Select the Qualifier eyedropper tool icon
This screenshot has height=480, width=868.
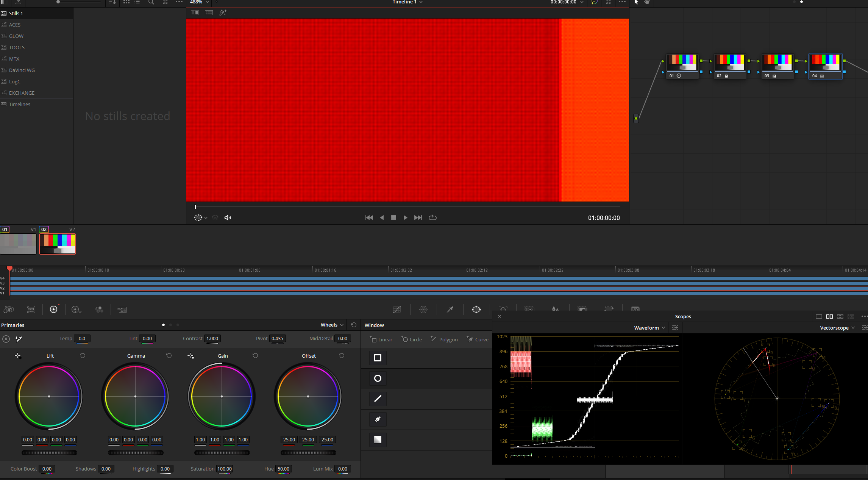[x=450, y=310]
